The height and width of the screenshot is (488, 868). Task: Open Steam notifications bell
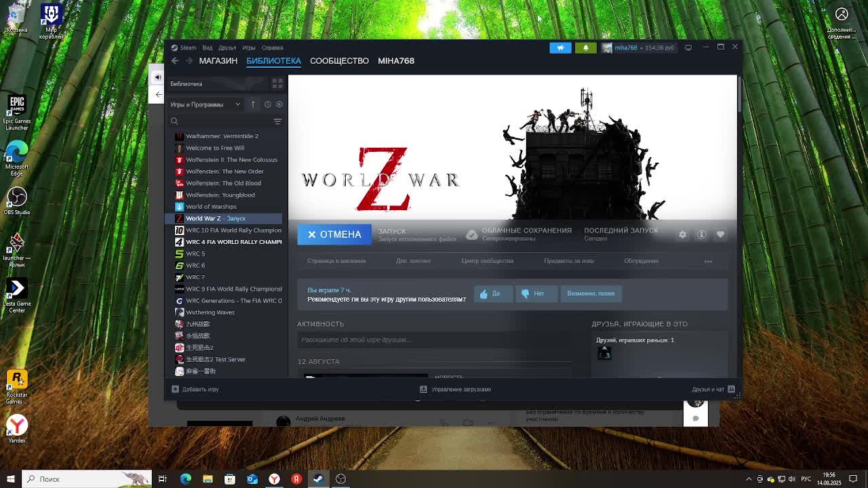(x=586, y=47)
